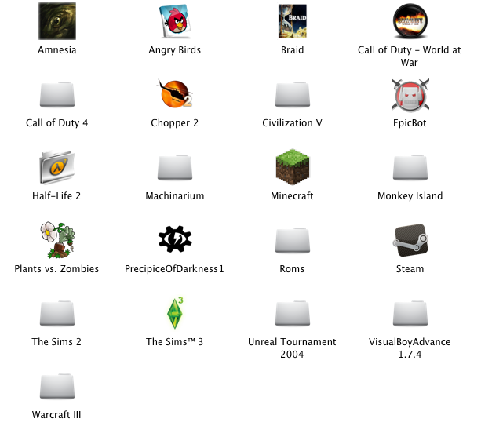Image resolution: width=492 pixels, height=448 pixels.
Task: Select the Chopper 2 helicopter icon
Action: (x=174, y=94)
